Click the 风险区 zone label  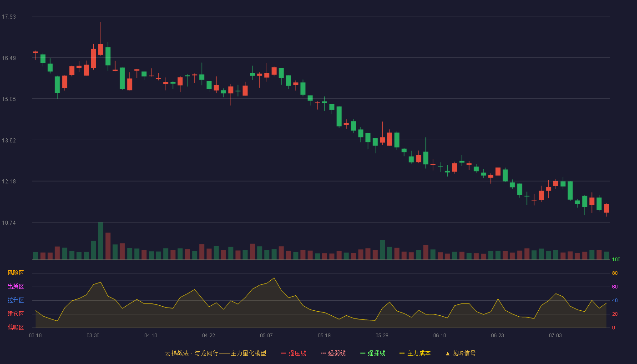tap(15, 273)
